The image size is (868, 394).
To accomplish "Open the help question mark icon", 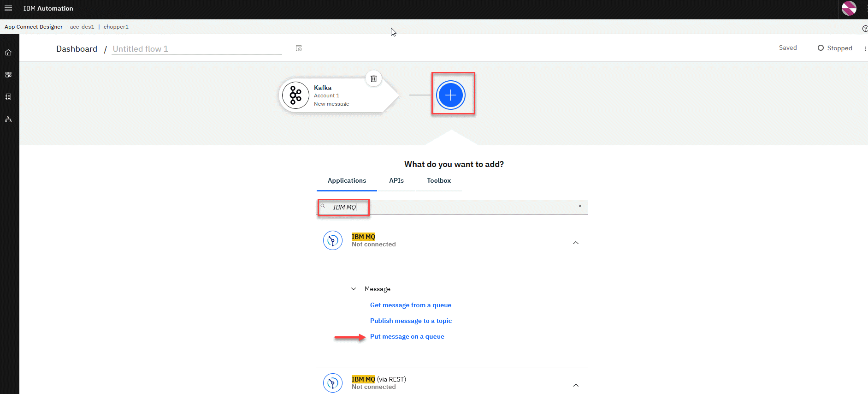I will pyautogui.click(x=865, y=29).
